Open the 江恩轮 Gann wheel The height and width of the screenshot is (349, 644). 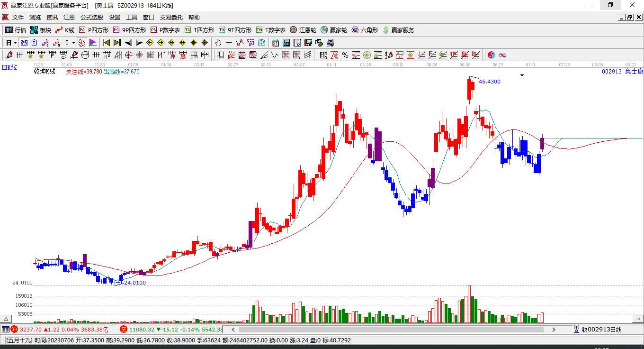pos(303,30)
